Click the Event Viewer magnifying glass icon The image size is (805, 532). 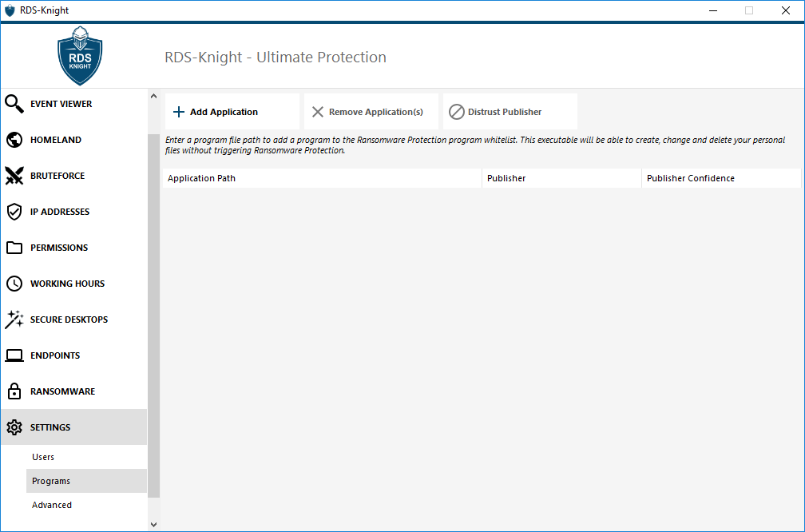14,104
